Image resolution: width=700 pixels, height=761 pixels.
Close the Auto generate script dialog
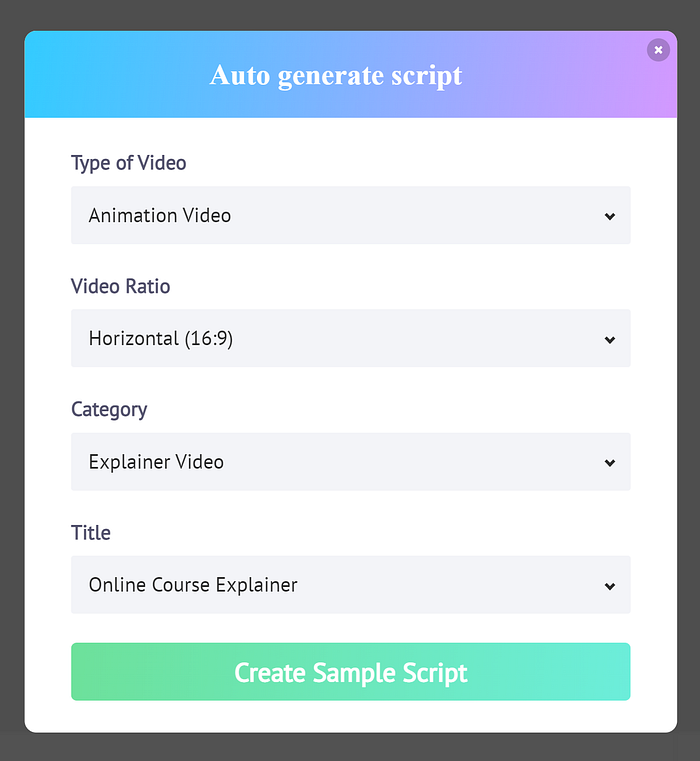click(658, 50)
